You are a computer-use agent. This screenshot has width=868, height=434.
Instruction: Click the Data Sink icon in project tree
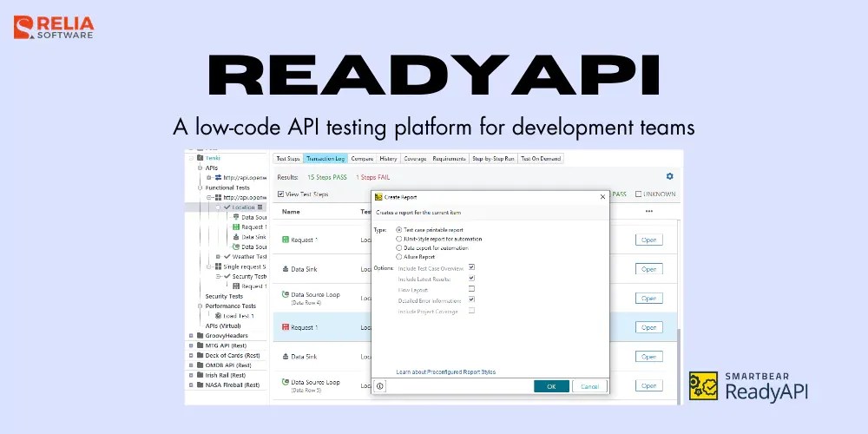click(x=236, y=237)
